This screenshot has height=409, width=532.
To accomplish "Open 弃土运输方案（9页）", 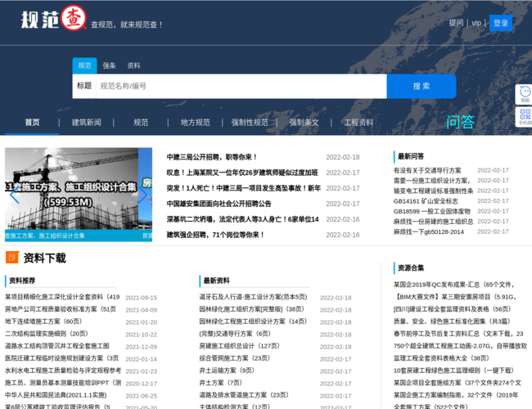I will [227, 371].
